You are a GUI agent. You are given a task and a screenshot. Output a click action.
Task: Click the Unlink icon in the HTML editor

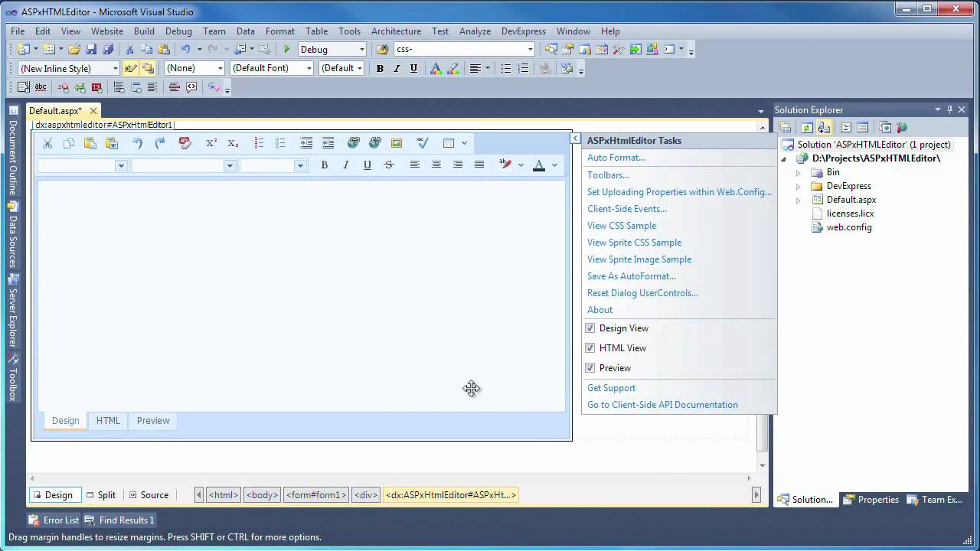(374, 143)
